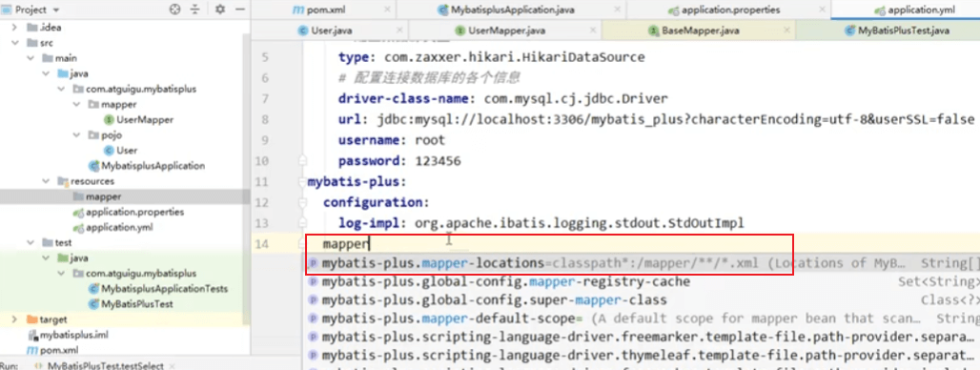This screenshot has width=980, height=370.
Task: Select the target folder row
Action: click(125, 319)
